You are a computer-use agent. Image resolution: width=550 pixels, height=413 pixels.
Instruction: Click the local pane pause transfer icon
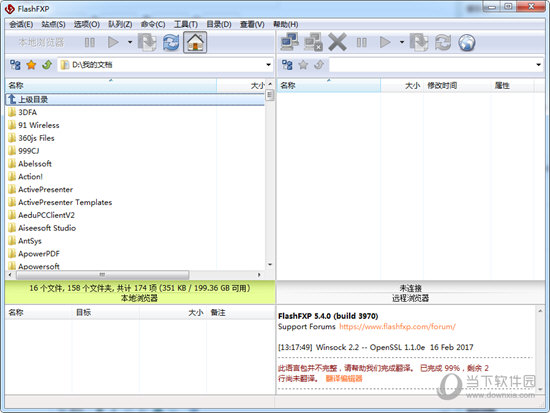90,43
